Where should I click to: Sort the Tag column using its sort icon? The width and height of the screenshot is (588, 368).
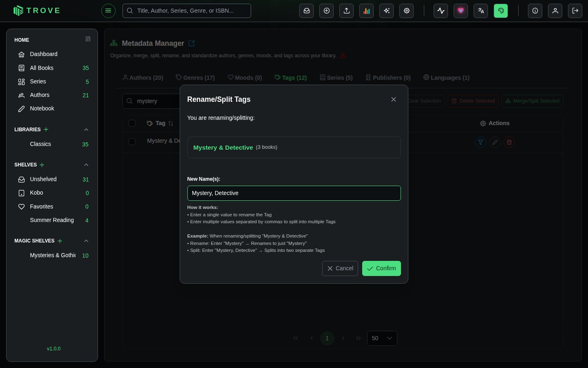[171, 123]
